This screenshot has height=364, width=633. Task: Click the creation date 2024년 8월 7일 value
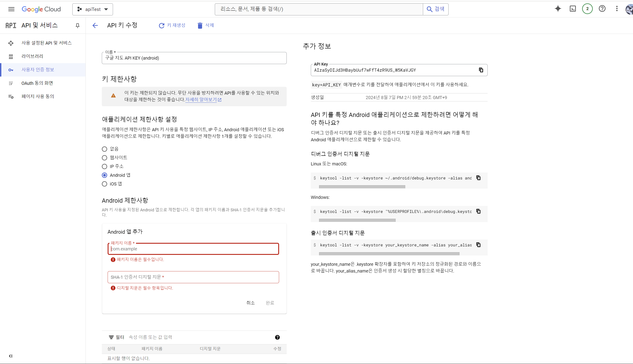pos(406,98)
